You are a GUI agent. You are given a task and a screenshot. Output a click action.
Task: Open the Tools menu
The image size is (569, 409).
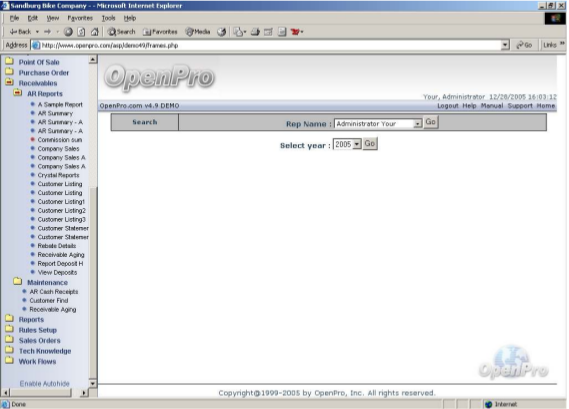pos(108,18)
